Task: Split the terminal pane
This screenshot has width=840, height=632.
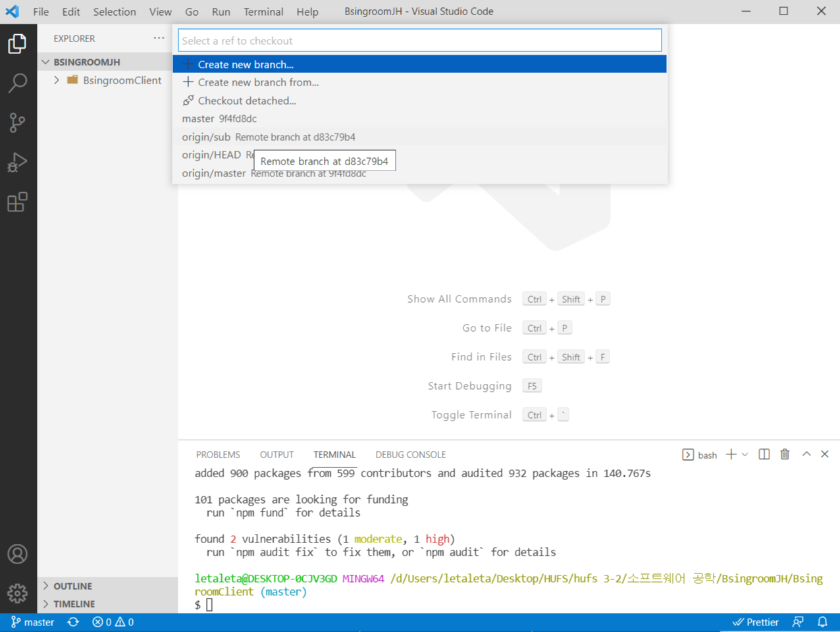Action: 764,454
